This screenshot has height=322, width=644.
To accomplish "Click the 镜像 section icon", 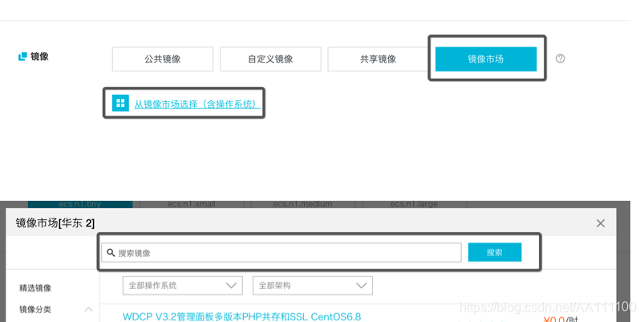I will tap(22, 57).
